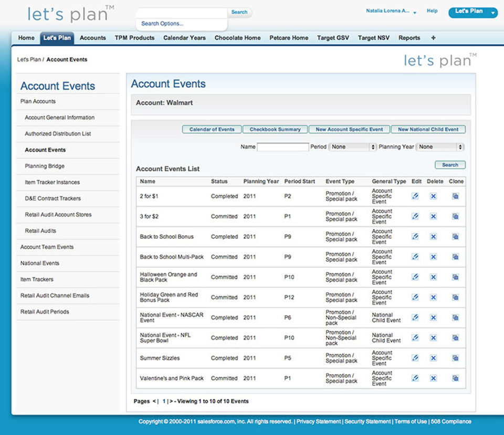This screenshot has width=504, height=435.
Task: Create a New National Child Event
Action: (428, 130)
